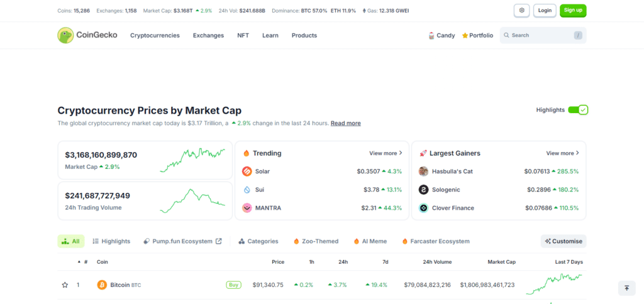Click the Market Cap sparkline chart
644x304 pixels.
(x=192, y=160)
